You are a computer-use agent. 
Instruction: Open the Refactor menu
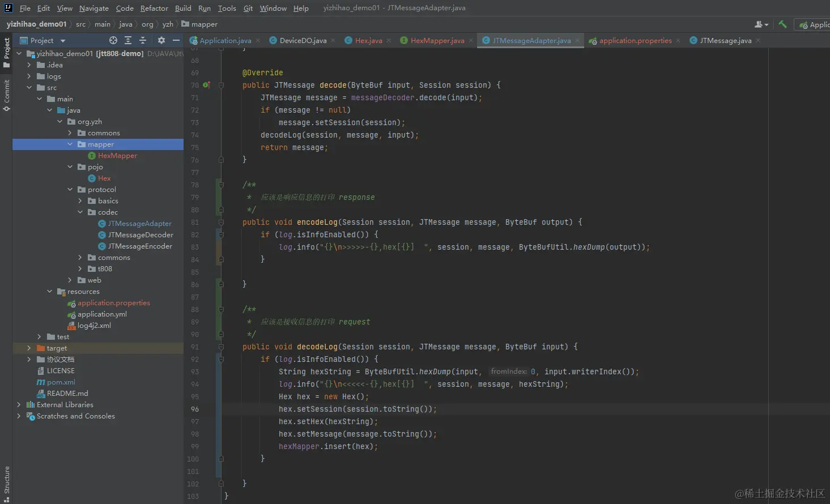coord(154,8)
